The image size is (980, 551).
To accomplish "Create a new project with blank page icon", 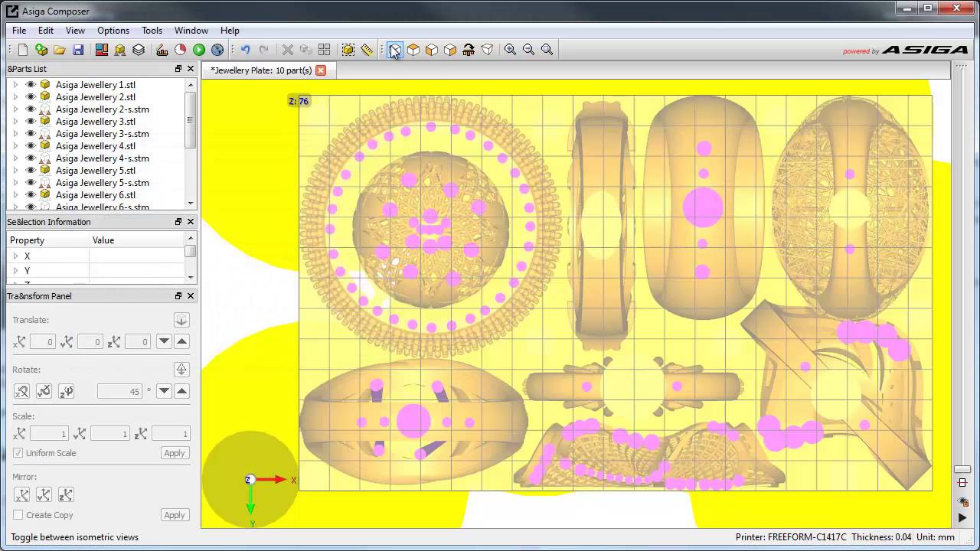I will 23,50.
